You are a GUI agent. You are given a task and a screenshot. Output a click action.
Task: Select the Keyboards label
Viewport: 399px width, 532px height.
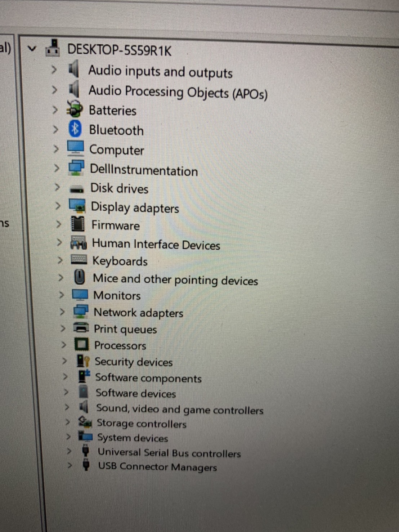click(x=120, y=261)
